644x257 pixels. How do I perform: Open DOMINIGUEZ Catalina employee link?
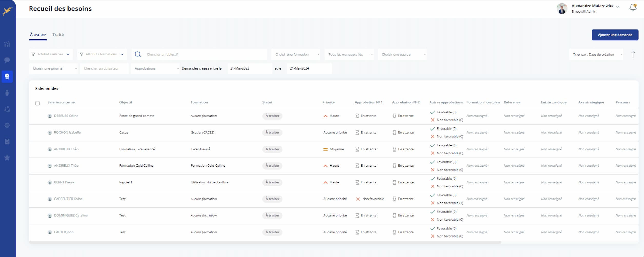tap(71, 215)
